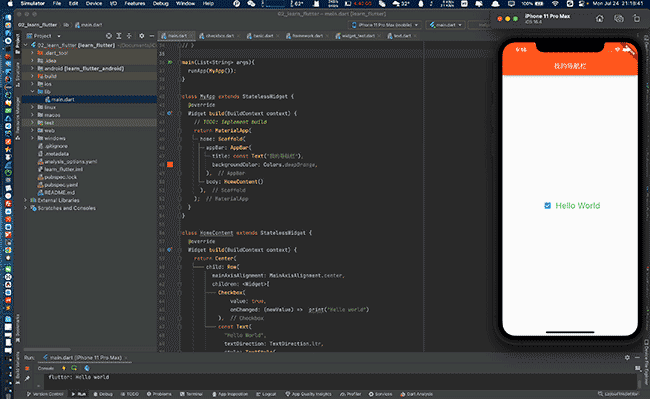Switch to the checkbox.dart editor tab
The width and height of the screenshot is (650, 399).
(x=219, y=36)
